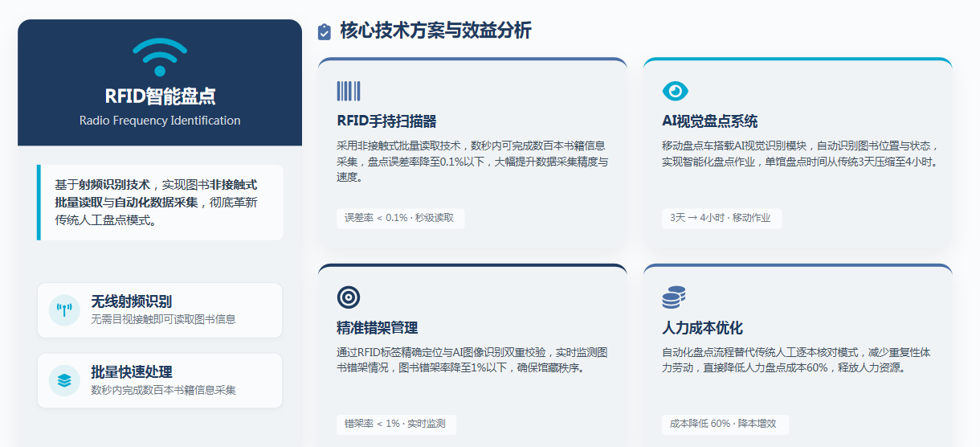Select the 误差率 < 0.1% · 秒级读取 tag
The height and width of the screenshot is (447, 980).
point(400,218)
